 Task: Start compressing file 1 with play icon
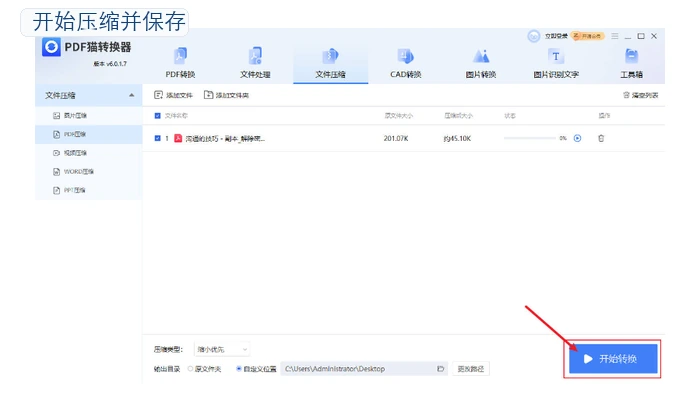click(x=577, y=138)
